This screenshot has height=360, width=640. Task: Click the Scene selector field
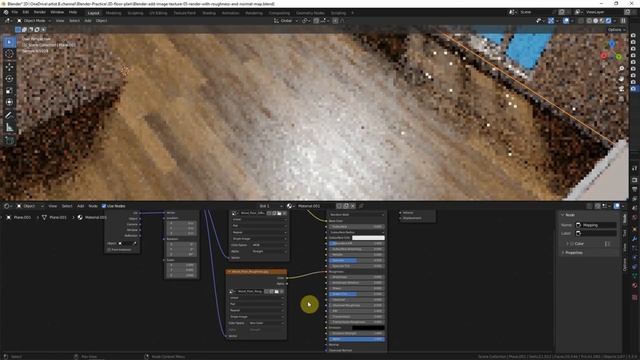[x=534, y=12]
